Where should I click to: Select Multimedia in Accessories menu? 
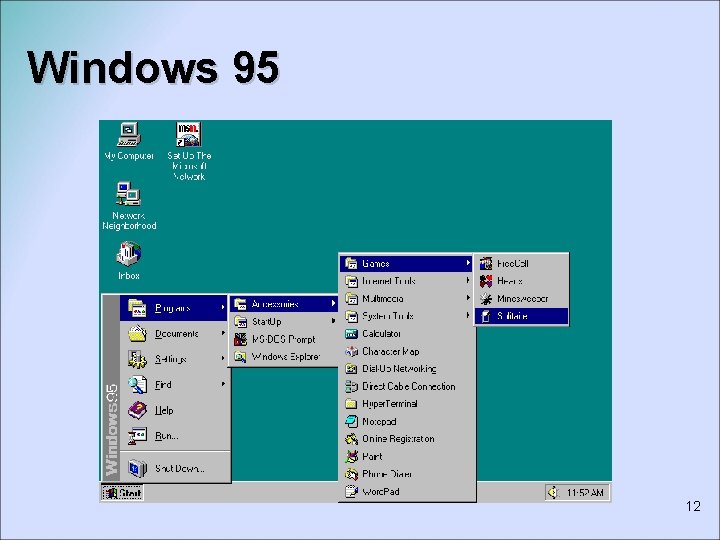pos(406,299)
